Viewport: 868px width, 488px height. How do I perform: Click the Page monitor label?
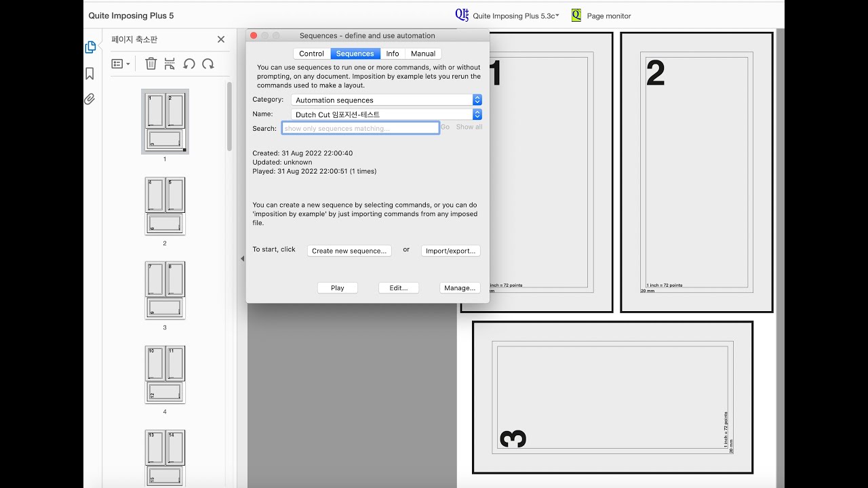click(609, 16)
